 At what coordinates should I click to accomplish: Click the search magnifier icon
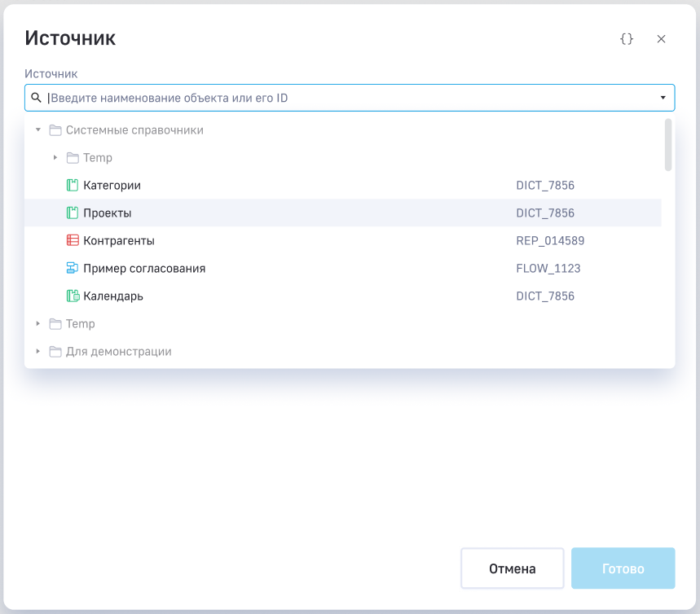click(36, 98)
